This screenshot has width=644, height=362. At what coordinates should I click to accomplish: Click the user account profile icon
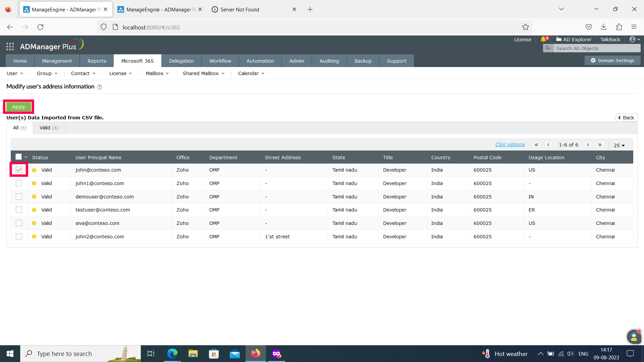tap(633, 40)
